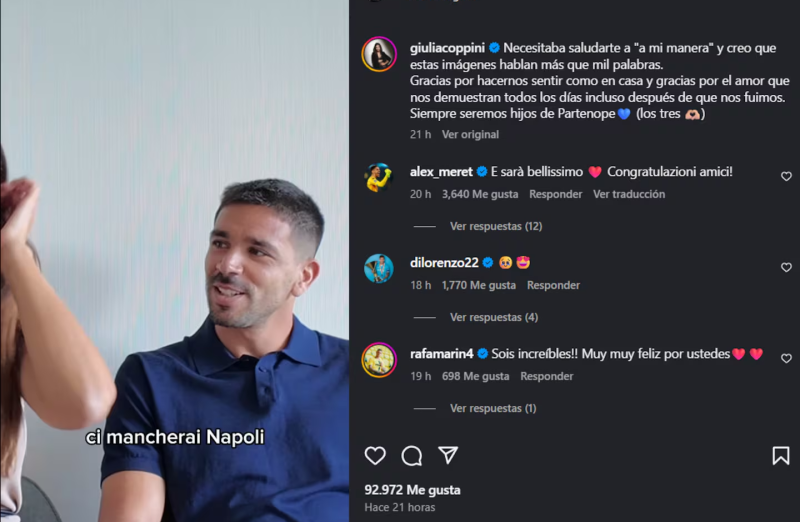Like alex_meret's comment
The width and height of the screenshot is (800, 522).
click(786, 176)
